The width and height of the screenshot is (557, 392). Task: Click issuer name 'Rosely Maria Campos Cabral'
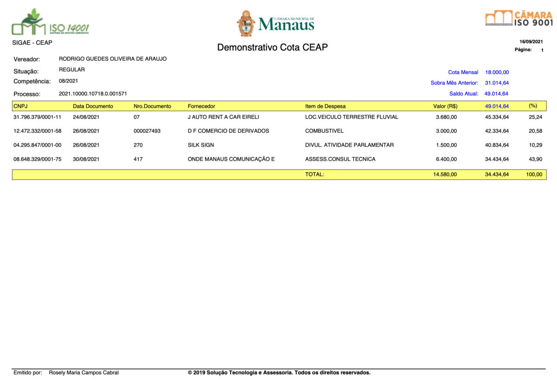coord(84,373)
